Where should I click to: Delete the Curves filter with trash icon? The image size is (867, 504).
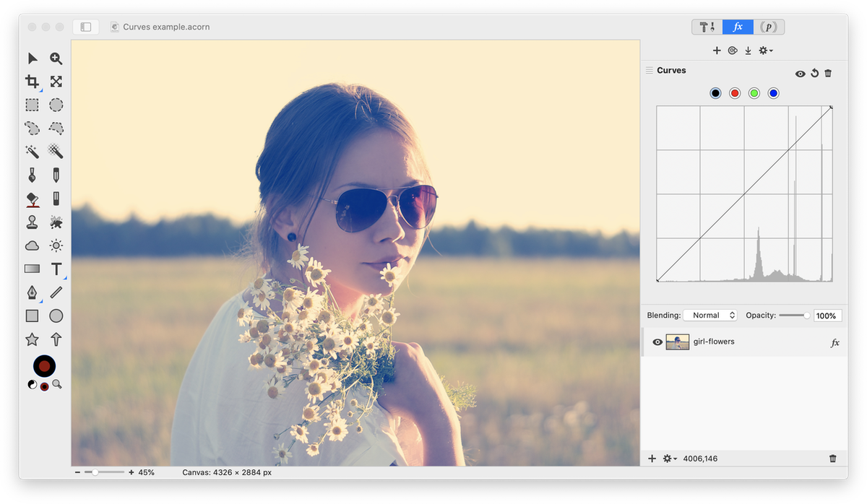[x=828, y=73]
